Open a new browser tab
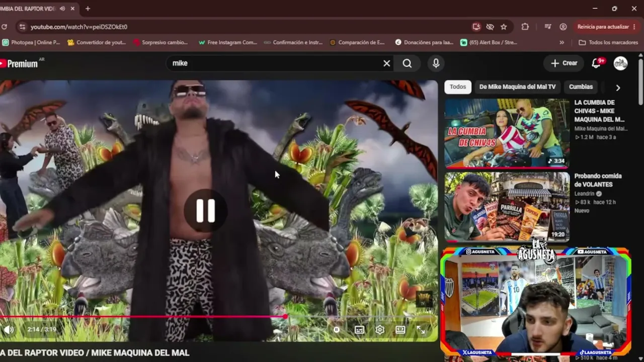644x362 pixels. (88, 9)
